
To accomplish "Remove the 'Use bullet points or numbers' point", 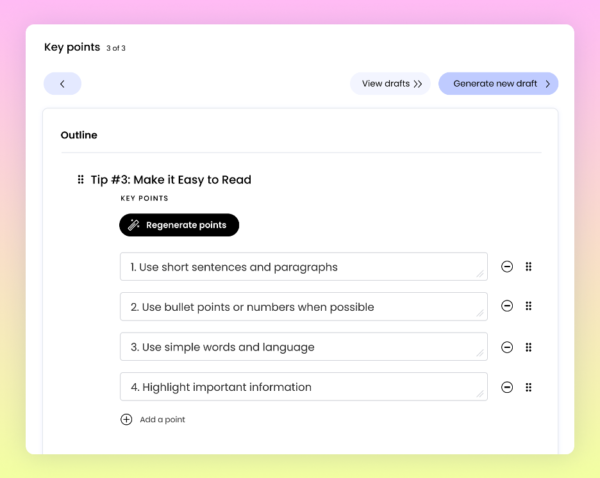I will click(507, 306).
